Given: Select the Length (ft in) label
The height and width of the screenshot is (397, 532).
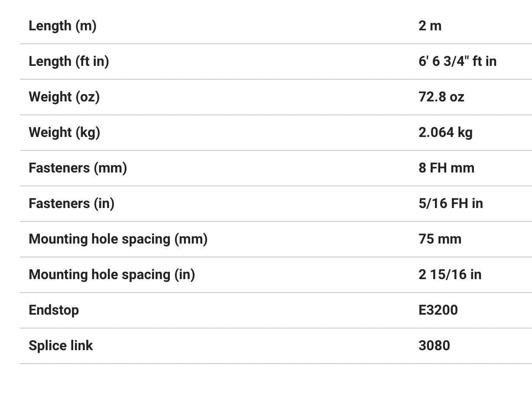Looking at the screenshot, I should [68, 62].
